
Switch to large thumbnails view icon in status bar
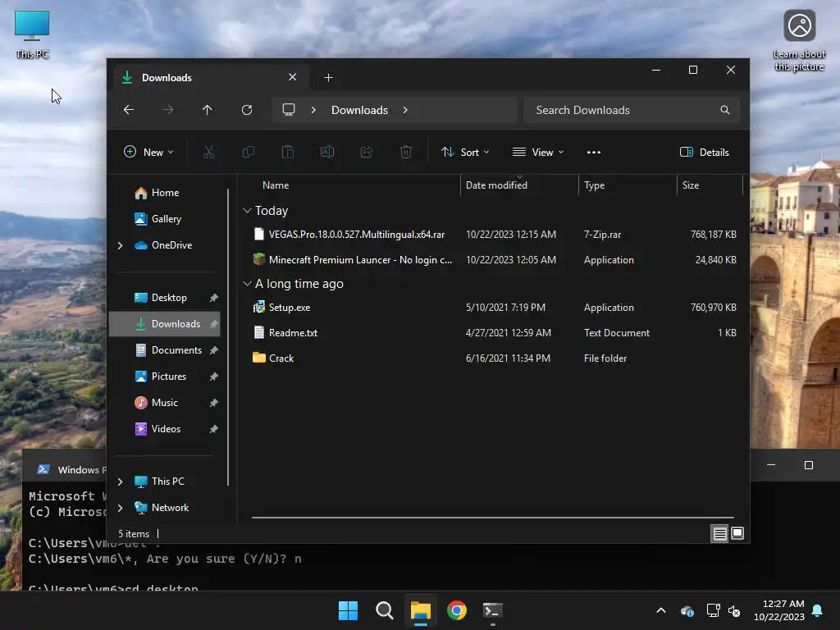click(737, 533)
